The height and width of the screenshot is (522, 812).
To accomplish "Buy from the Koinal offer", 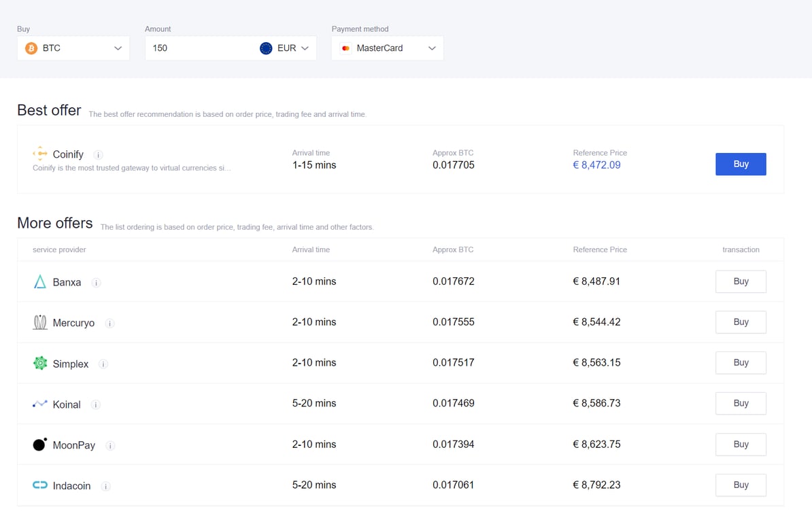I will pyautogui.click(x=741, y=404).
